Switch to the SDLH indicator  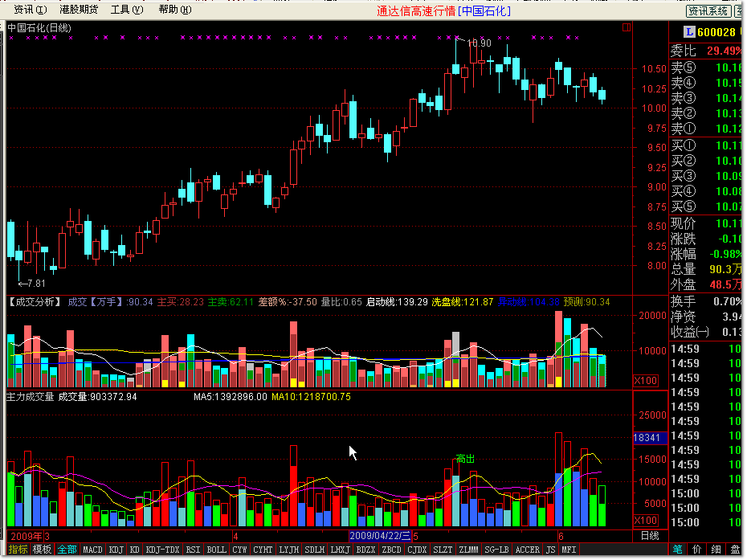314,550
